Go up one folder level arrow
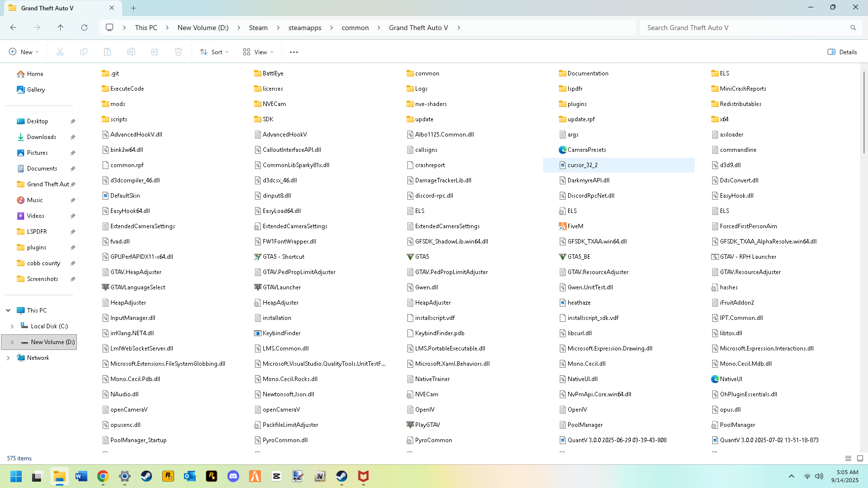This screenshot has width=868, height=488. coord(61,28)
